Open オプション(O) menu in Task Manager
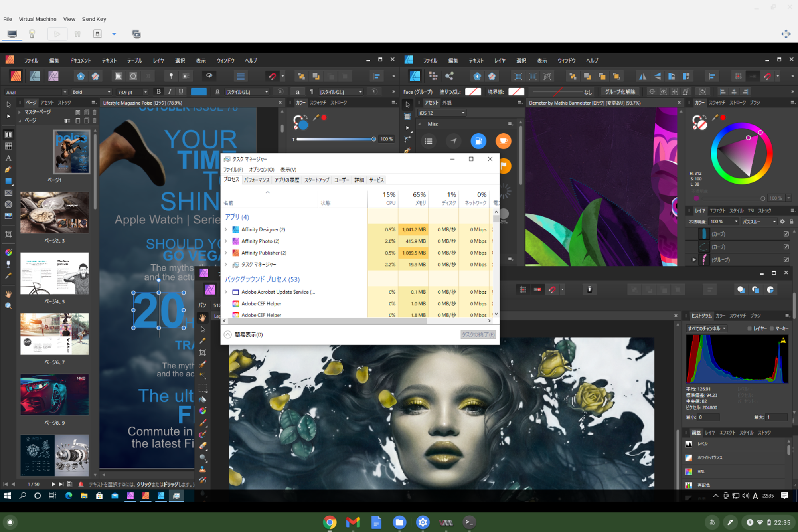This screenshot has height=532, width=798. pos(262,170)
